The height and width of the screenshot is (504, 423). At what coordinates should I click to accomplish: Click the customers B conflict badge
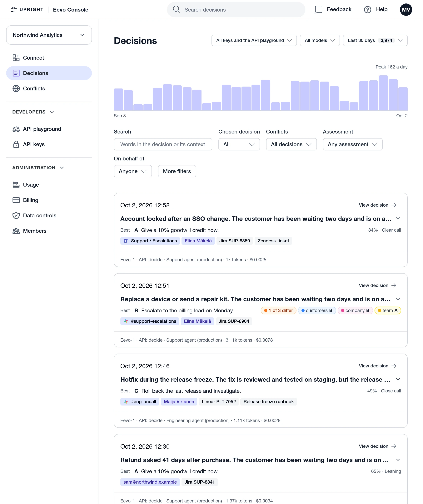click(x=317, y=310)
